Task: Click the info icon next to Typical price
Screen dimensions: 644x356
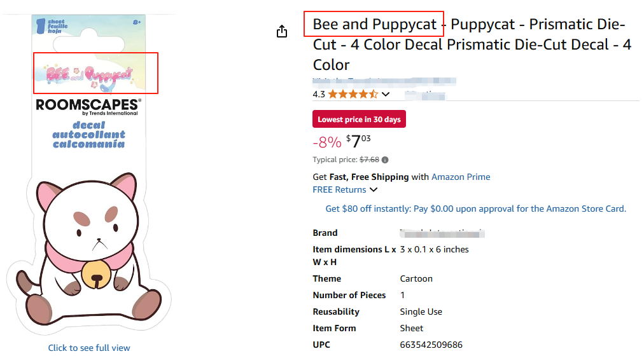Action: click(x=385, y=160)
